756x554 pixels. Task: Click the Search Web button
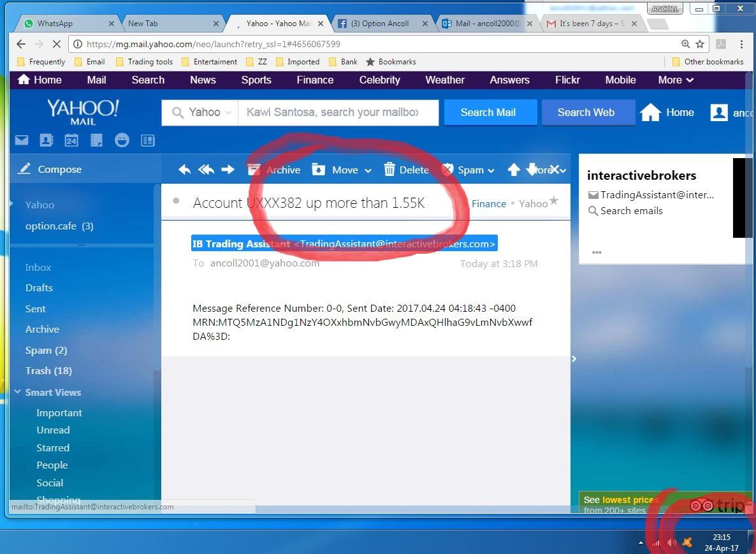click(588, 112)
